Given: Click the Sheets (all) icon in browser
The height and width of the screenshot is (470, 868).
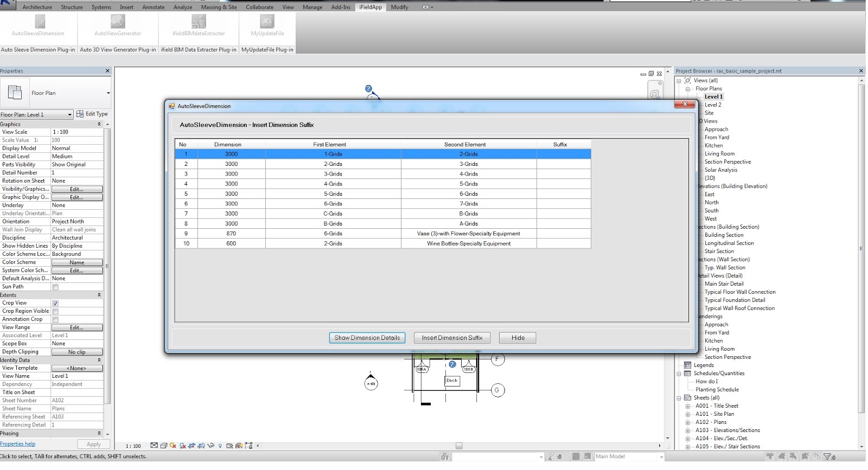Looking at the screenshot, I should (687, 397).
